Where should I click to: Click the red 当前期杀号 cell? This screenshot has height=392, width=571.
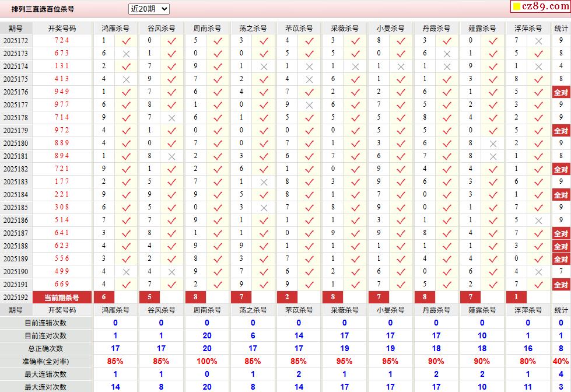(x=62, y=297)
